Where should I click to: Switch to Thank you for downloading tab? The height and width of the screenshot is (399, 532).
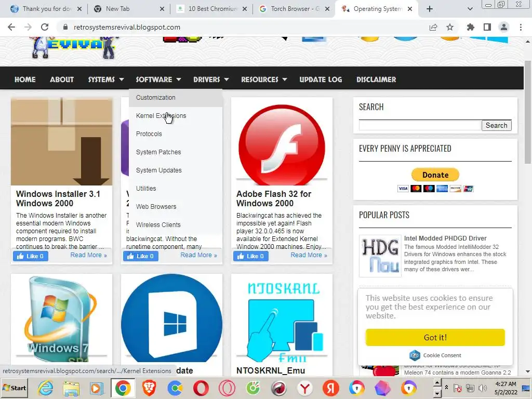pyautogui.click(x=46, y=9)
